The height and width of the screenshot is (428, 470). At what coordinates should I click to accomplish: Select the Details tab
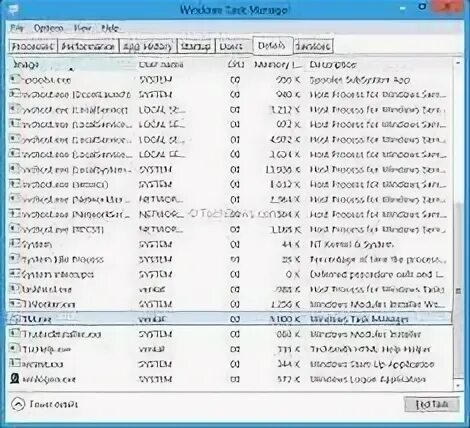click(272, 45)
